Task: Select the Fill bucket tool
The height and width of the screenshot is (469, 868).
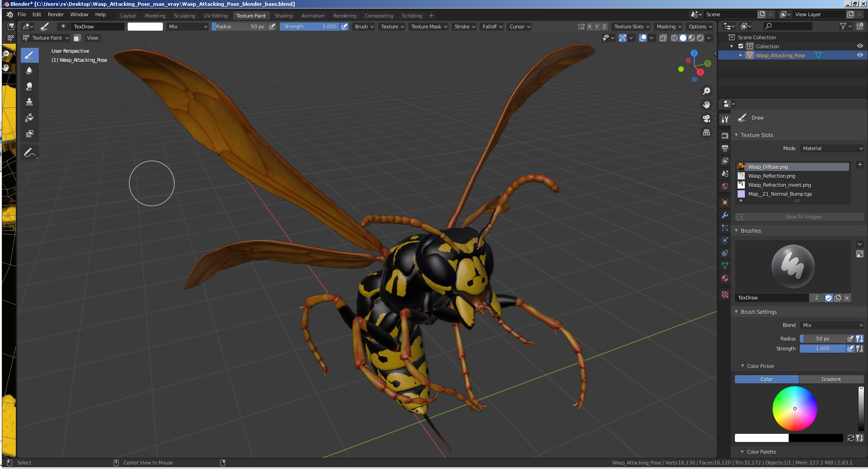Action: pos(29,118)
